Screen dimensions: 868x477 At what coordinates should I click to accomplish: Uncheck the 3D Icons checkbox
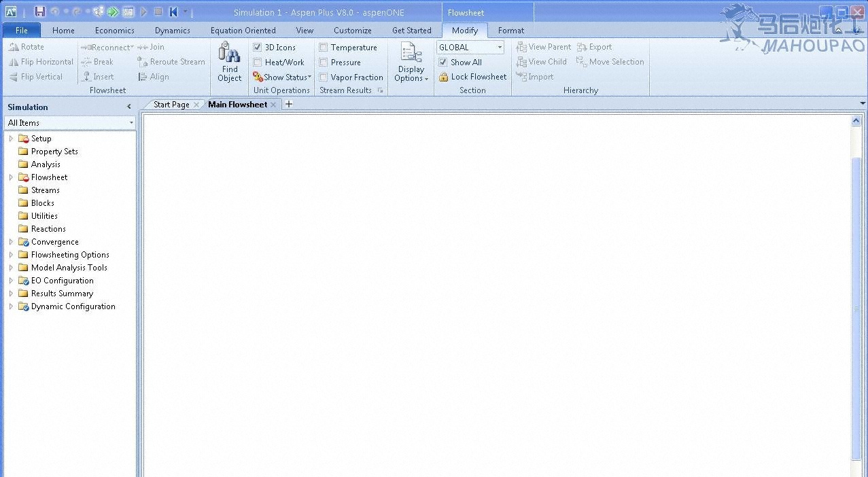pos(258,48)
